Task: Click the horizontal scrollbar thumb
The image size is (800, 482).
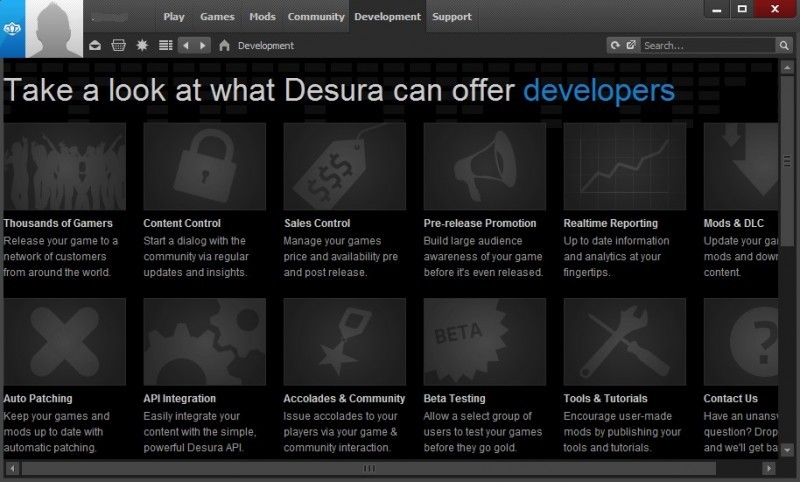Action: pyautogui.click(x=369, y=468)
